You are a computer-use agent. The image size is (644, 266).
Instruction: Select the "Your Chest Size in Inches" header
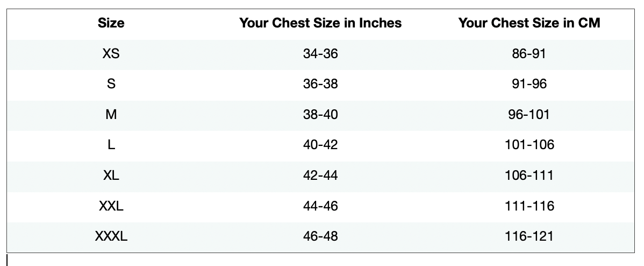coord(320,23)
